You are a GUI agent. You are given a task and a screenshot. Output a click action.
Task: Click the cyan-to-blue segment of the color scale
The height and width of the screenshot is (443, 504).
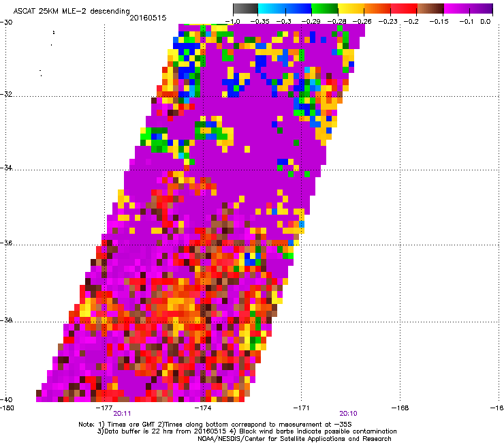point(285,8)
